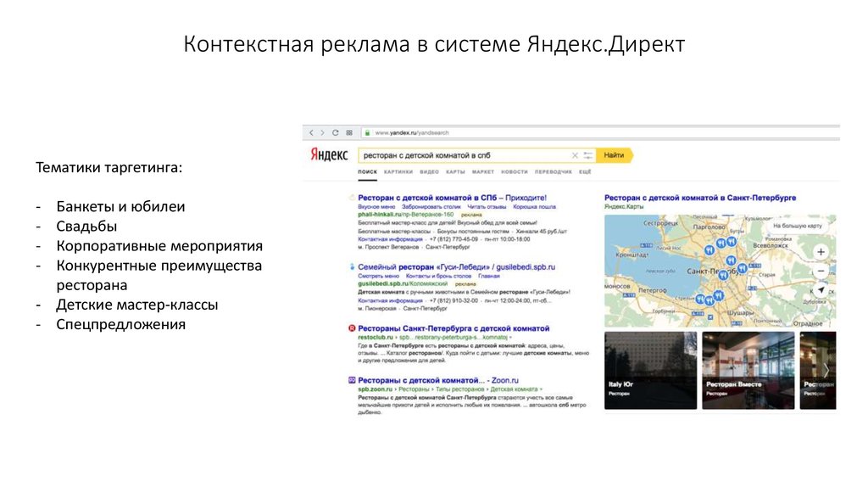This screenshot has height=487, width=868.
Task: Click the slide title Контекстная реклама в системе Яндекс.Директ
Action: [434, 44]
